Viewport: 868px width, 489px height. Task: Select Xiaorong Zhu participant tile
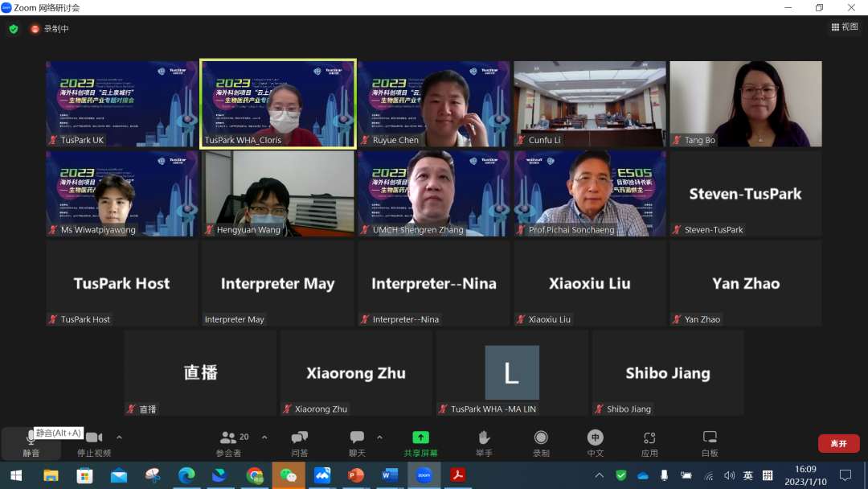[357, 372]
